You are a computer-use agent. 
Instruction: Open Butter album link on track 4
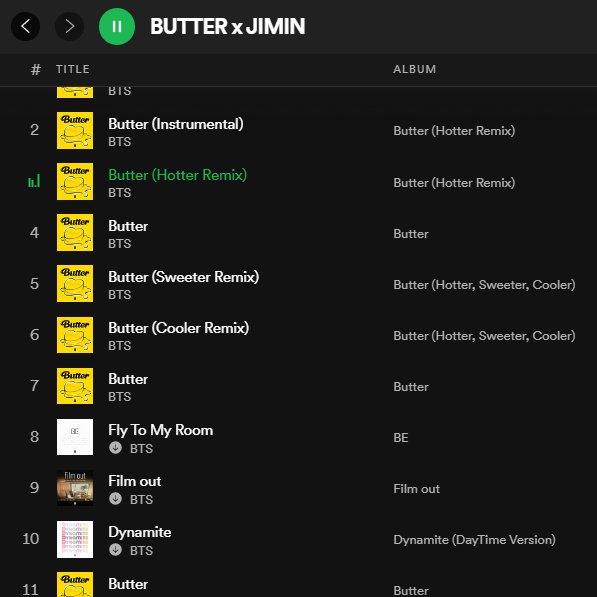tap(411, 234)
